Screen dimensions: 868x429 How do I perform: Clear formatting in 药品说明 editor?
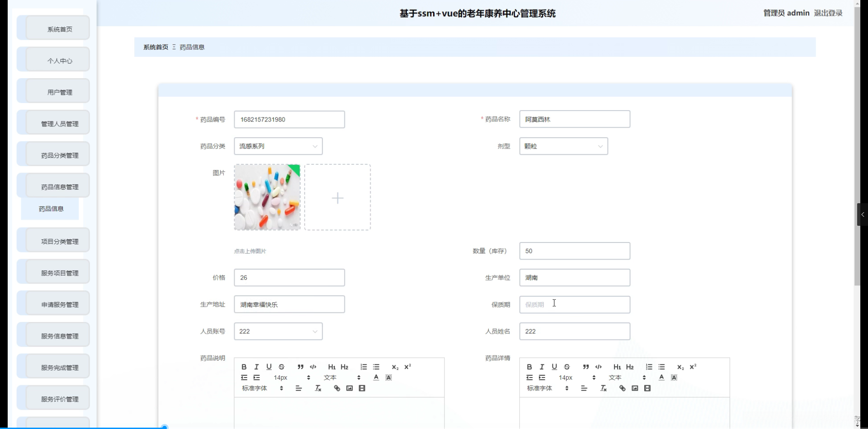click(318, 388)
